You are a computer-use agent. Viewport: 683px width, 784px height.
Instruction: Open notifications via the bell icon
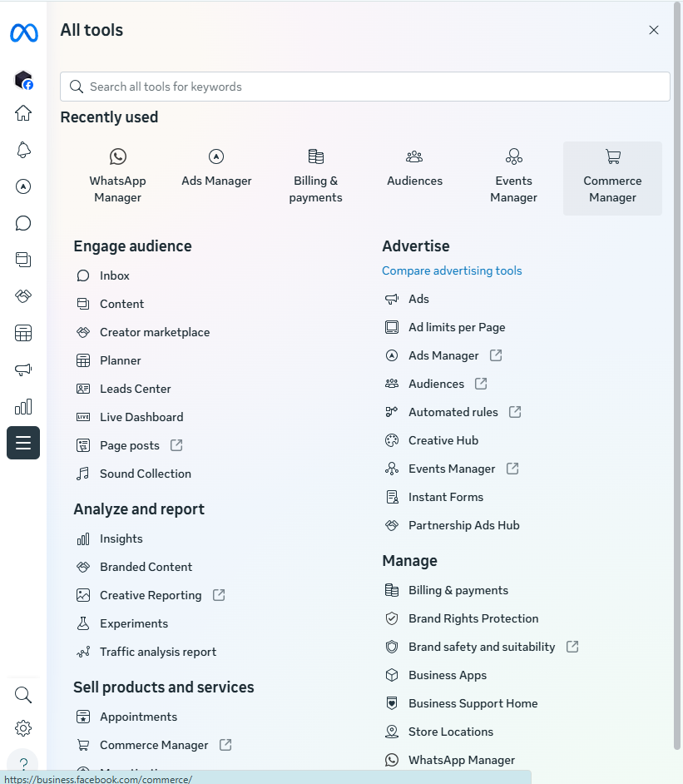click(22, 150)
